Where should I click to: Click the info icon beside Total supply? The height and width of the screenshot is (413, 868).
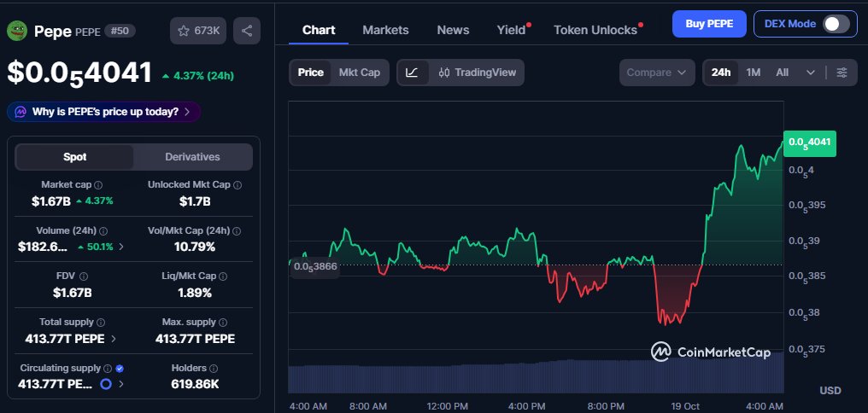coord(101,323)
